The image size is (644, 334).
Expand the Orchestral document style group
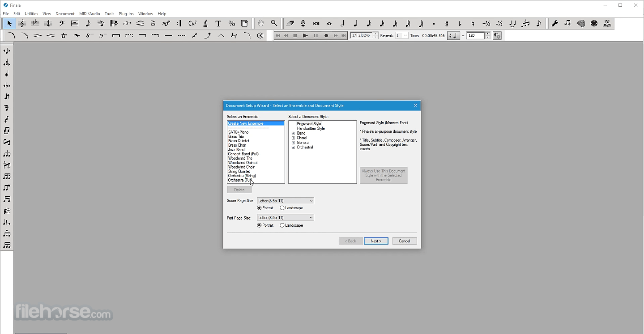click(294, 148)
